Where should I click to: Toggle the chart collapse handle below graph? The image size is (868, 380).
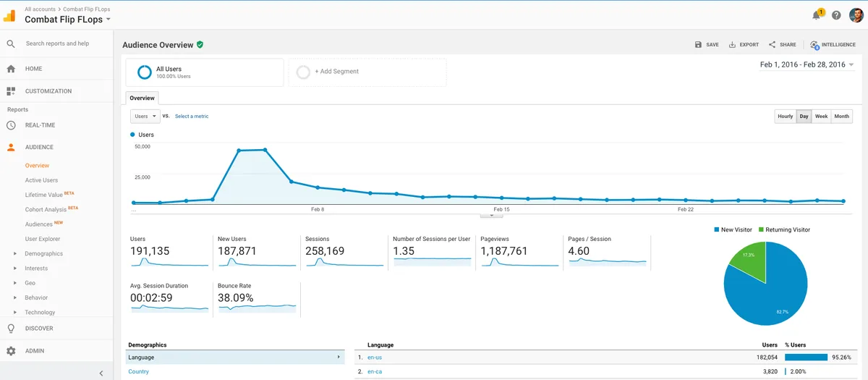(x=491, y=215)
